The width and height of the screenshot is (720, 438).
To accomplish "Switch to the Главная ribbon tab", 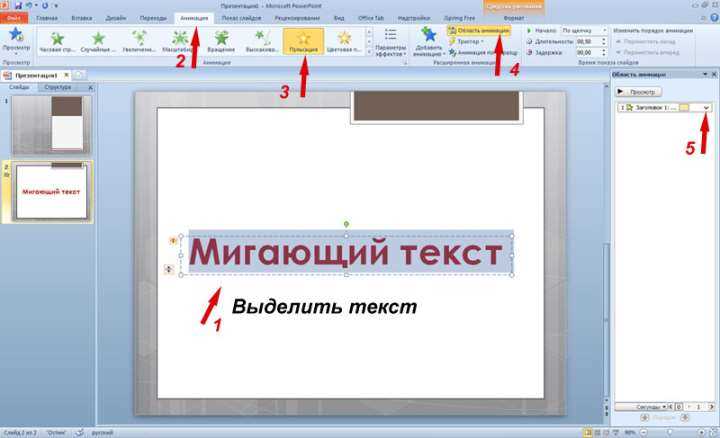I will click(47, 18).
